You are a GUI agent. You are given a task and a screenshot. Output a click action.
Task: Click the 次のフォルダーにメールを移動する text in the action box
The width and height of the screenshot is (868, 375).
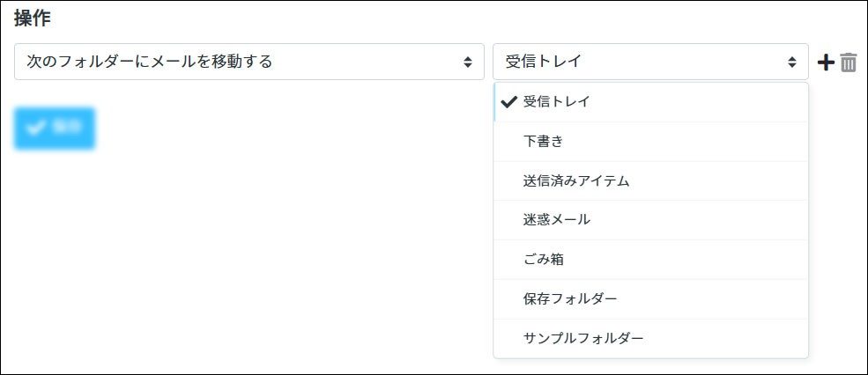coord(149,62)
